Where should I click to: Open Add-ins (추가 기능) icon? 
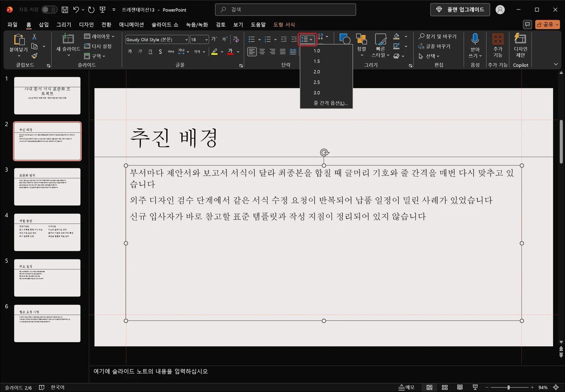[498, 39]
